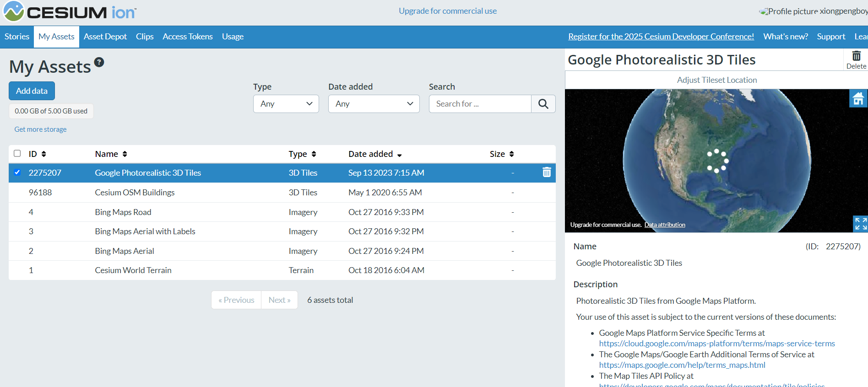Click the Cesium ion logo
The image size is (868, 387).
70,11
